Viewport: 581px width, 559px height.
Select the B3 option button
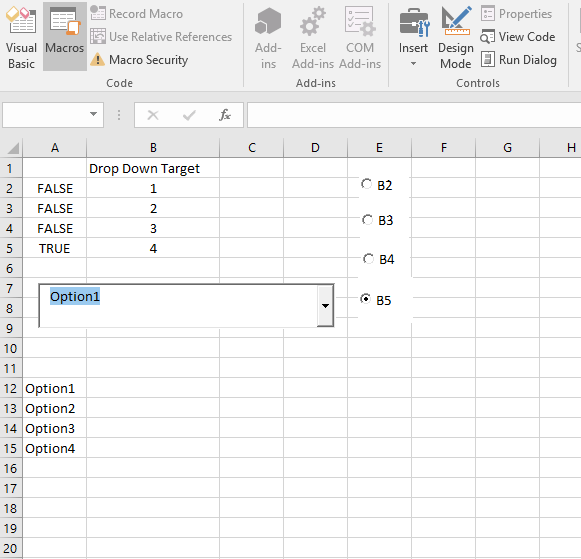click(367, 220)
